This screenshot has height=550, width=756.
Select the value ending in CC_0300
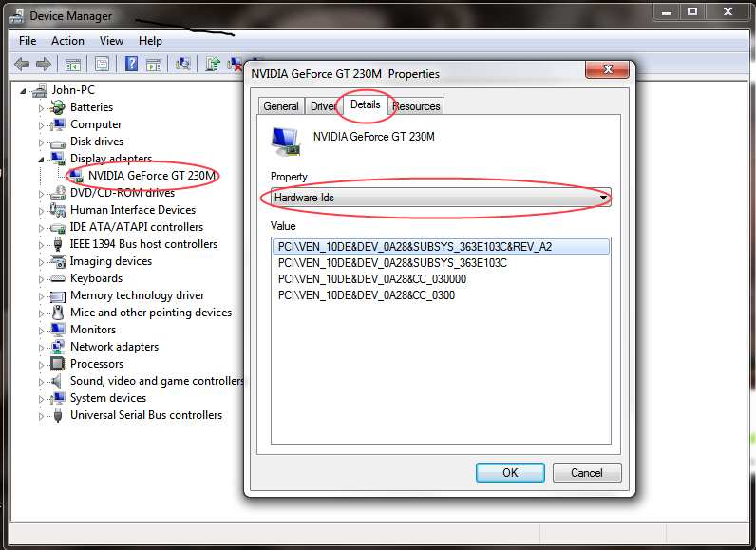coord(441,295)
